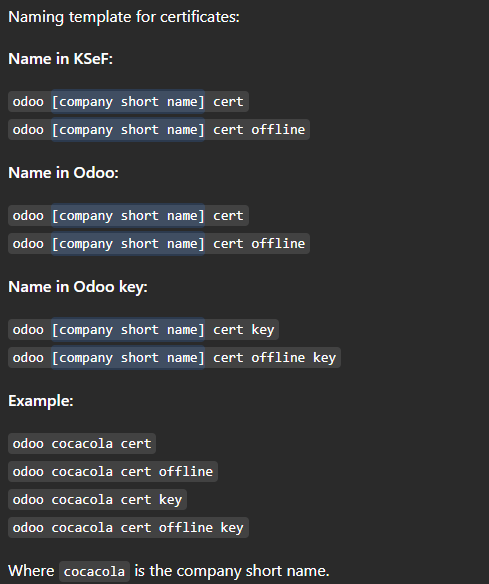The width and height of the screenshot is (489, 584).
Task: Click the 'Name in Odoo key:' heading
Action: [78, 287]
